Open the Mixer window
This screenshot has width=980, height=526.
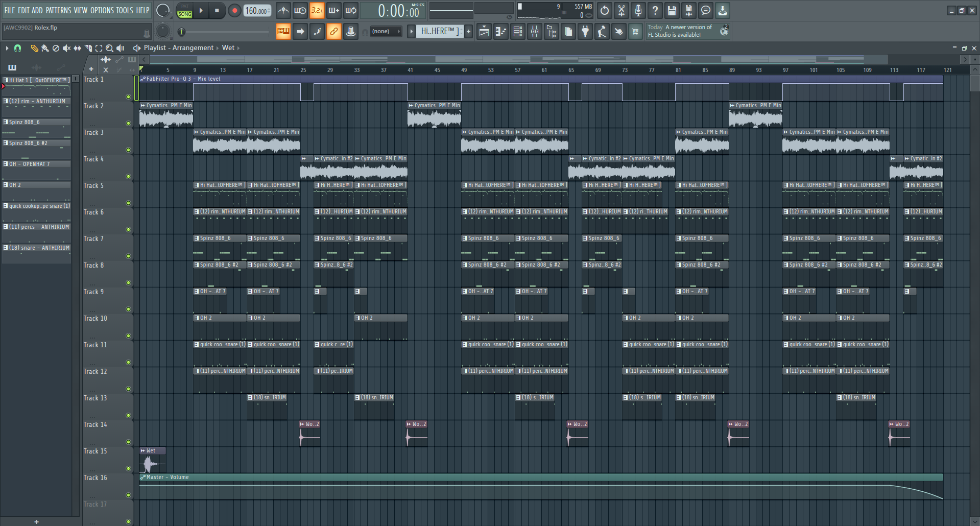(535, 32)
